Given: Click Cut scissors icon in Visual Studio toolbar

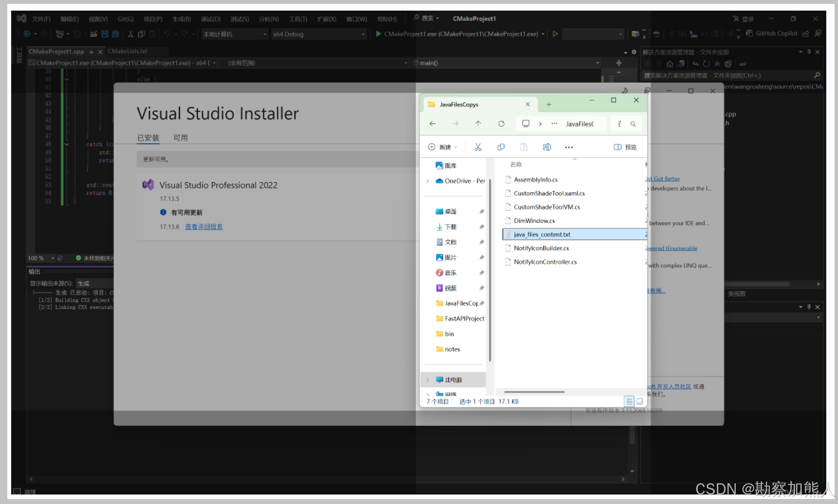Looking at the screenshot, I should (x=130, y=34).
